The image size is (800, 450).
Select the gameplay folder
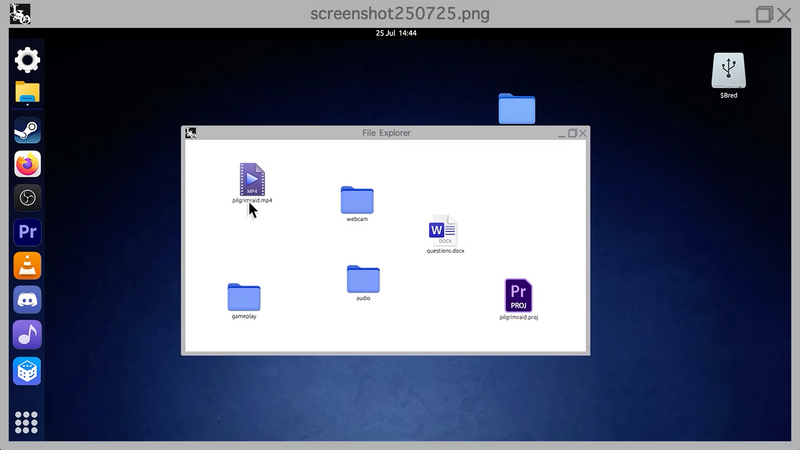pyautogui.click(x=244, y=297)
